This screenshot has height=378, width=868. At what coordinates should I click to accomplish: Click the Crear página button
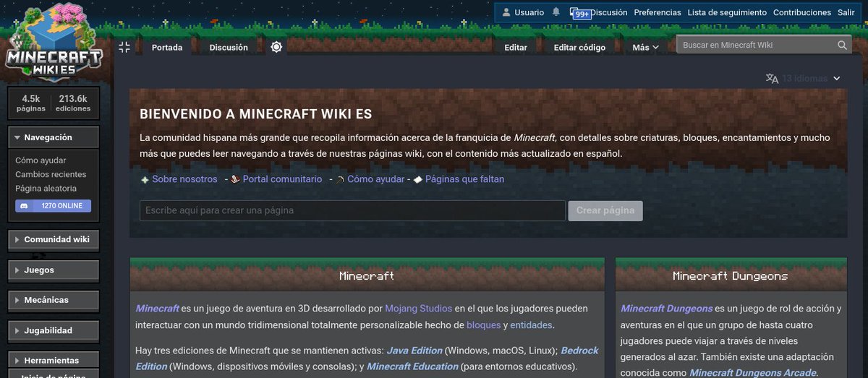[605, 210]
